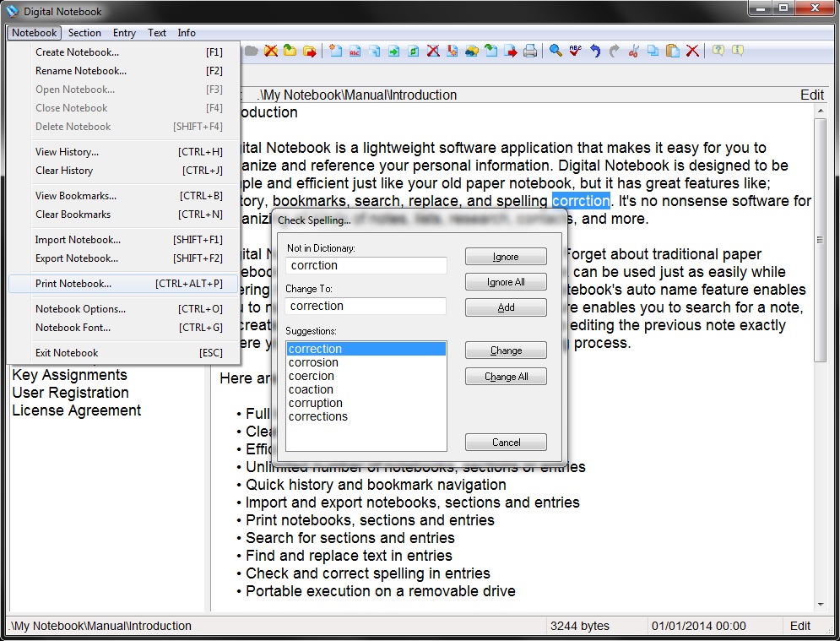The height and width of the screenshot is (641, 840).
Task: Choose Import Notebook menu entry
Action: 123,240
